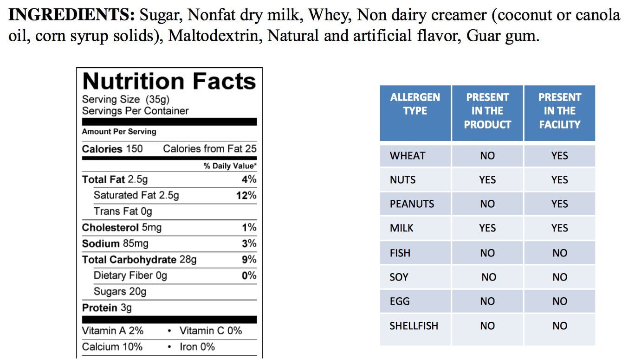Select the WHEAT allergen row label
The width and height of the screenshot is (628, 364).
[407, 156]
